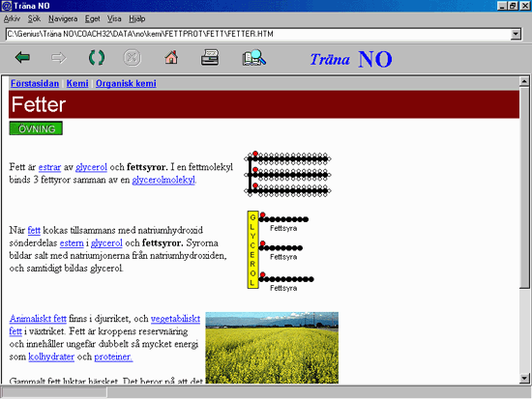Image resolution: width=532 pixels, height=399 pixels.
Task: Click the yellow GLYCEROL bar diagram
Action: 253,250
